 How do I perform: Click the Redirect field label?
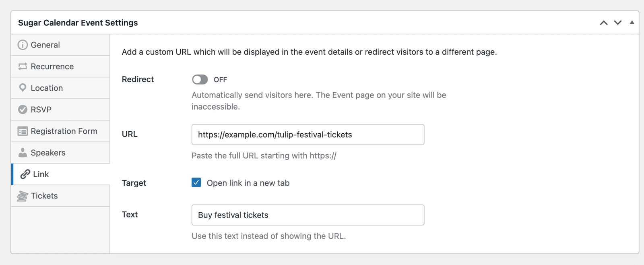tap(138, 79)
